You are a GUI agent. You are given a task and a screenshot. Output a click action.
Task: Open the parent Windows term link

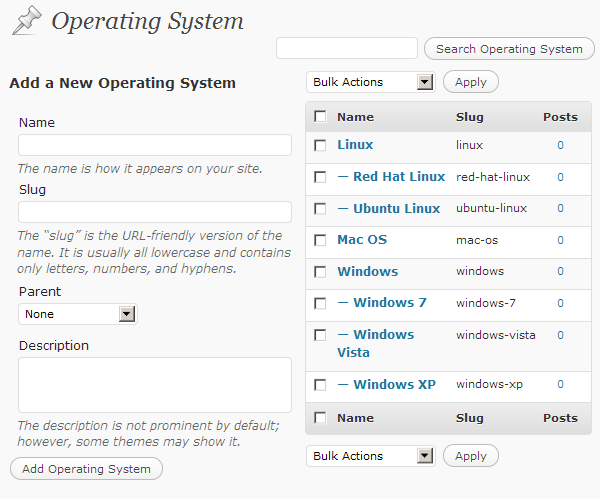coord(368,271)
